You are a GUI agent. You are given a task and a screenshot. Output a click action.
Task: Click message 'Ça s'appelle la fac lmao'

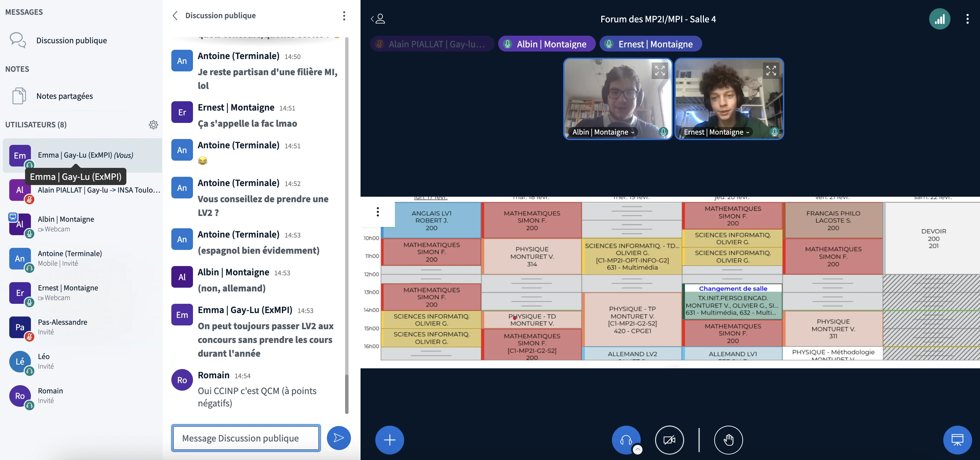[247, 123]
